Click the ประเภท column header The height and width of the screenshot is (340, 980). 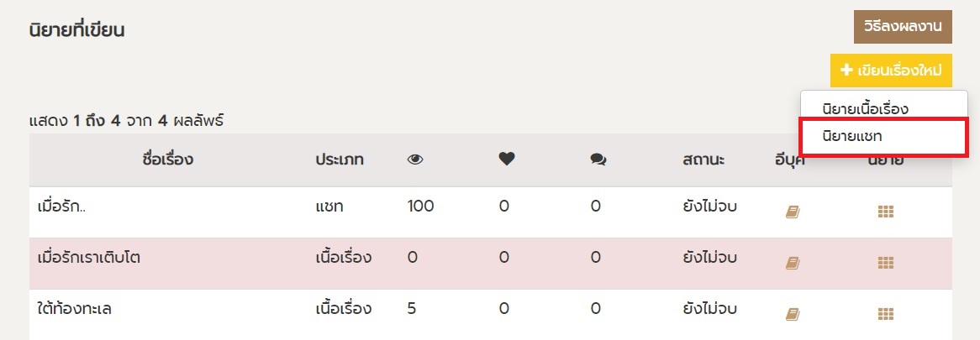coord(339,160)
